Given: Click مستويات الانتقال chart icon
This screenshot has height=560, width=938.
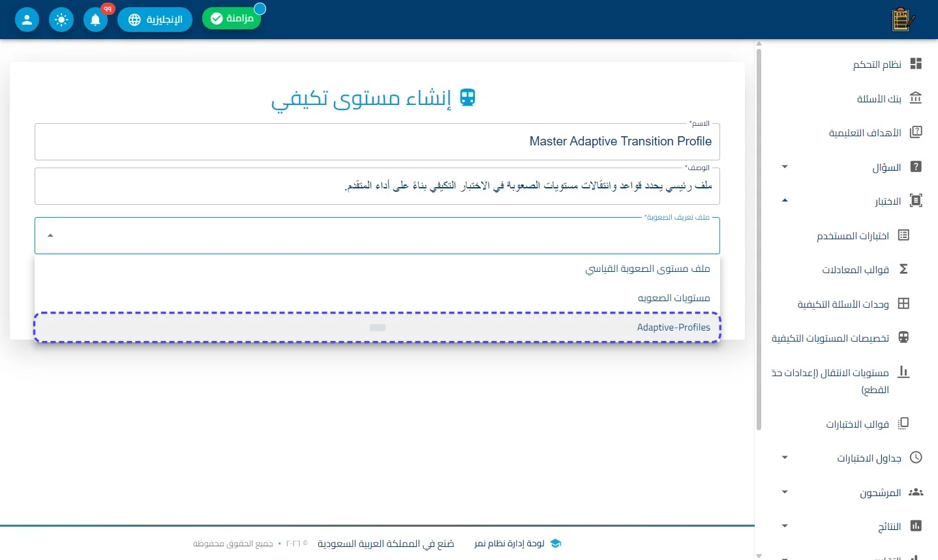Looking at the screenshot, I should click(x=903, y=372).
